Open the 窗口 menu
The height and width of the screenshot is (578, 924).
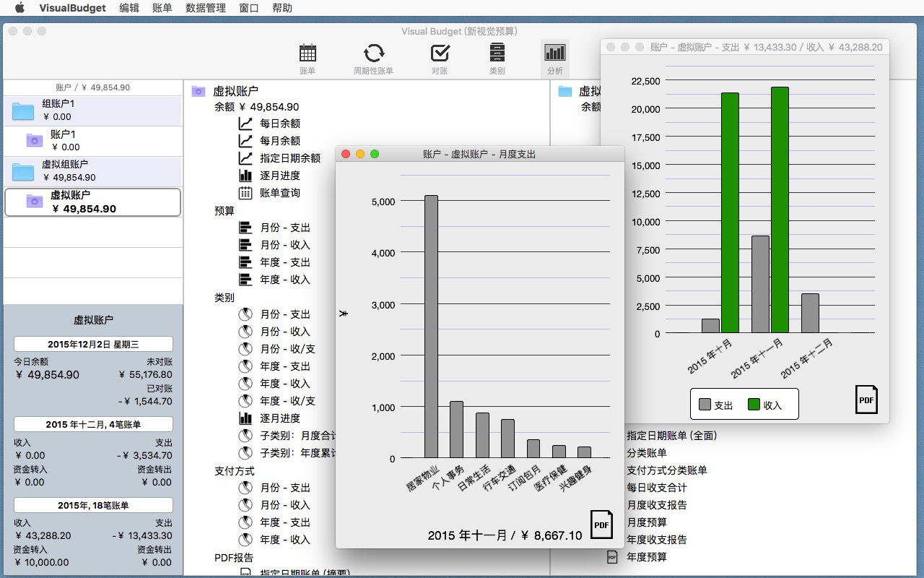[x=249, y=8]
